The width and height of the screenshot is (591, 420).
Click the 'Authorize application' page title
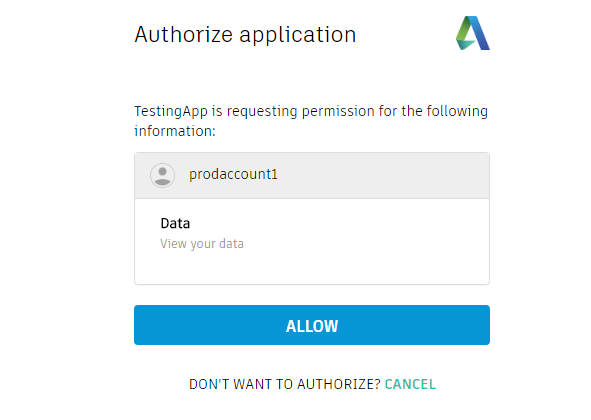[245, 35]
